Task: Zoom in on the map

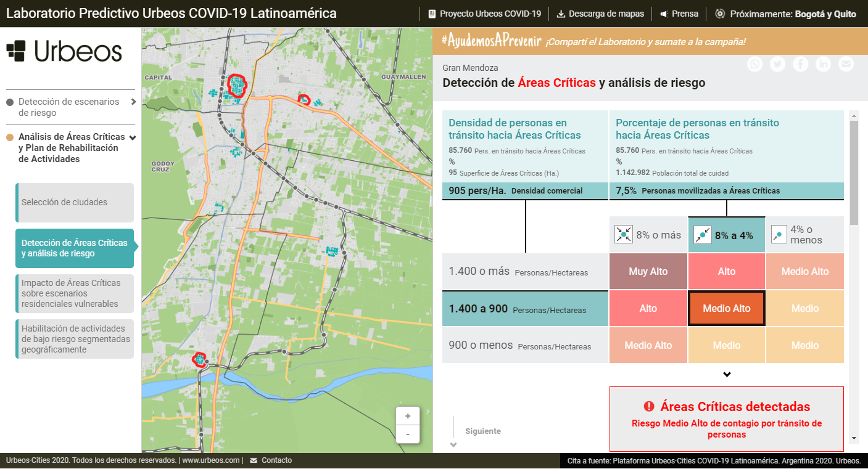Action: pos(408,416)
